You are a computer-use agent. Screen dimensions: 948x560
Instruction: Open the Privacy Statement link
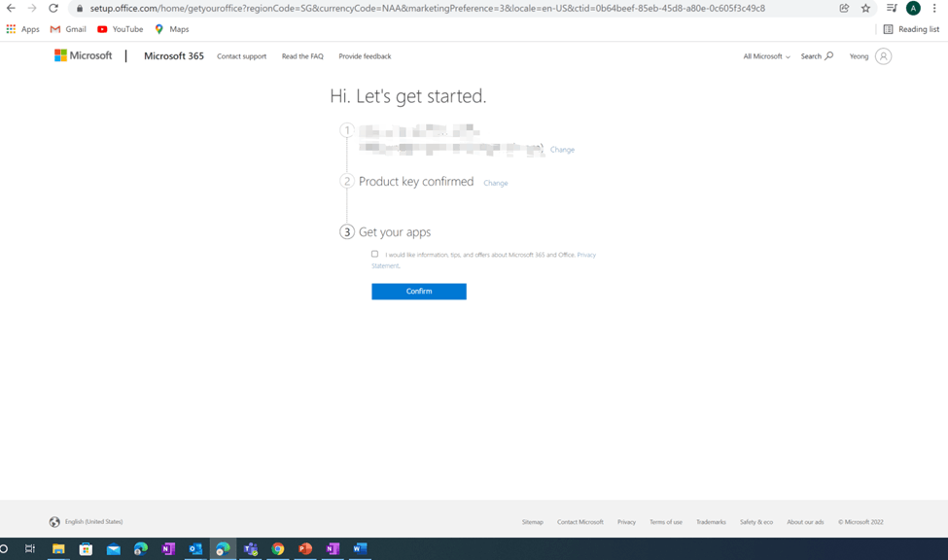coord(585,255)
